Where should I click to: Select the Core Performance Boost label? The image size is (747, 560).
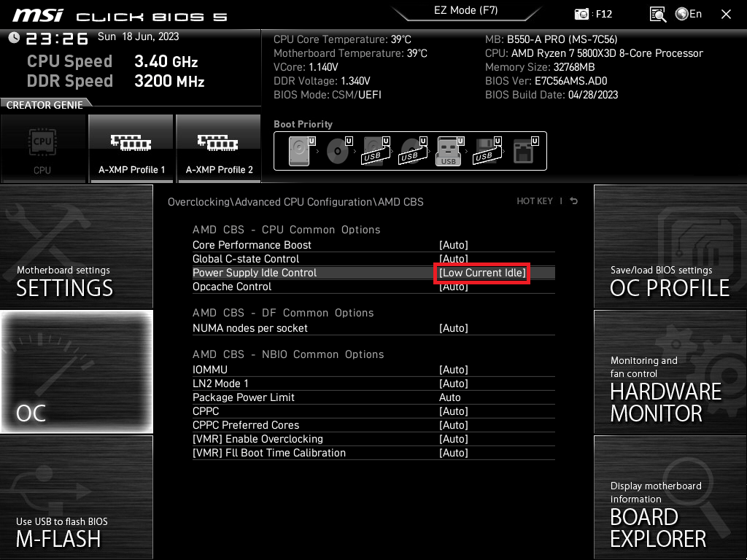(252, 245)
